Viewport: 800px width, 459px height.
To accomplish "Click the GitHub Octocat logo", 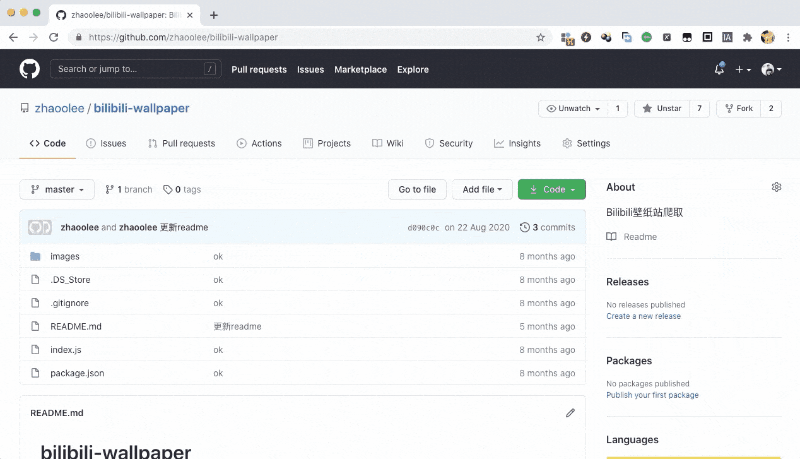I will (30, 69).
